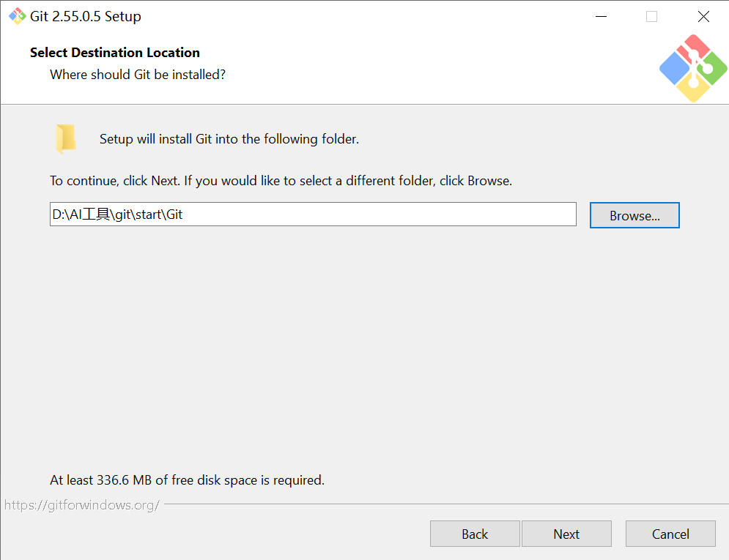Click the large Git logo in the header
Viewport: 729px width, 560px height.
693,68
